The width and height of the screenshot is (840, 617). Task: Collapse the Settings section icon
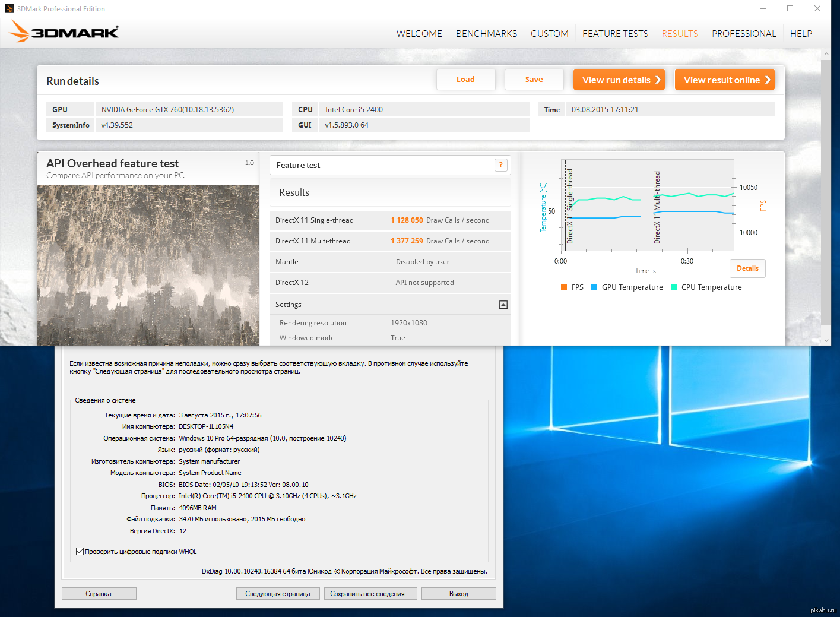(x=503, y=305)
